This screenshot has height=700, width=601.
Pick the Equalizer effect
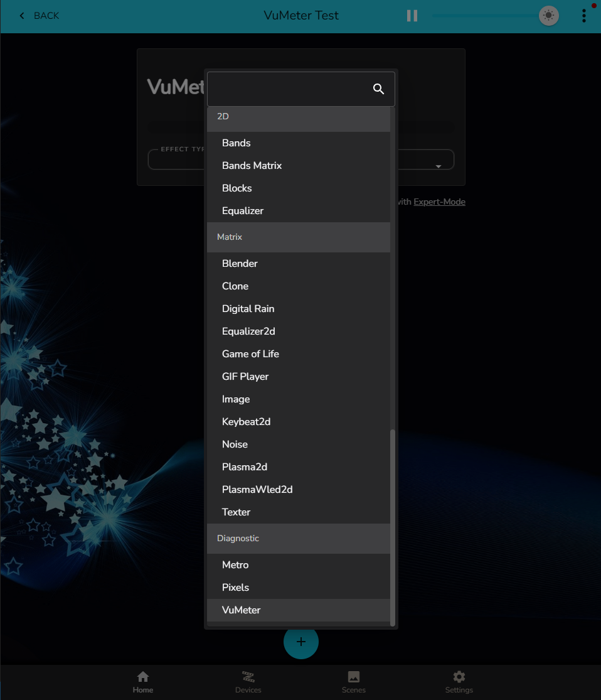(x=299, y=211)
